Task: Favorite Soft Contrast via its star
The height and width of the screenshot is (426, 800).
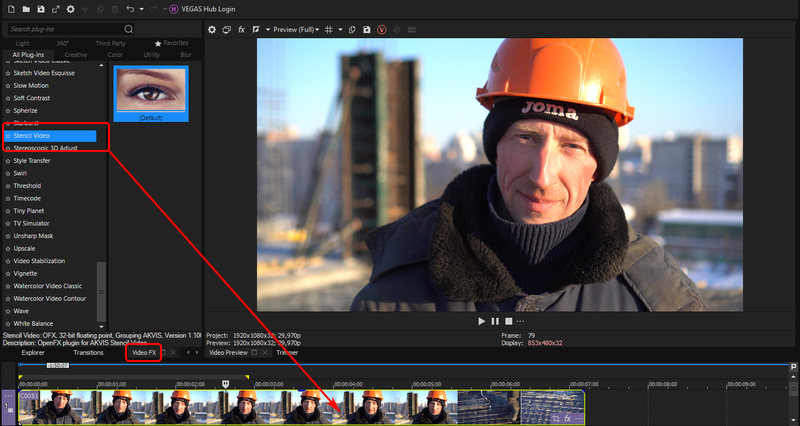Action: pos(8,98)
